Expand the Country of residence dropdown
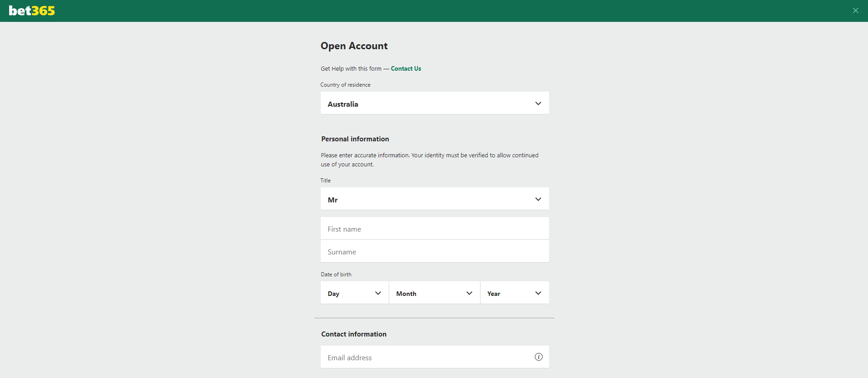Viewport: 868px width, 378px height. point(435,103)
